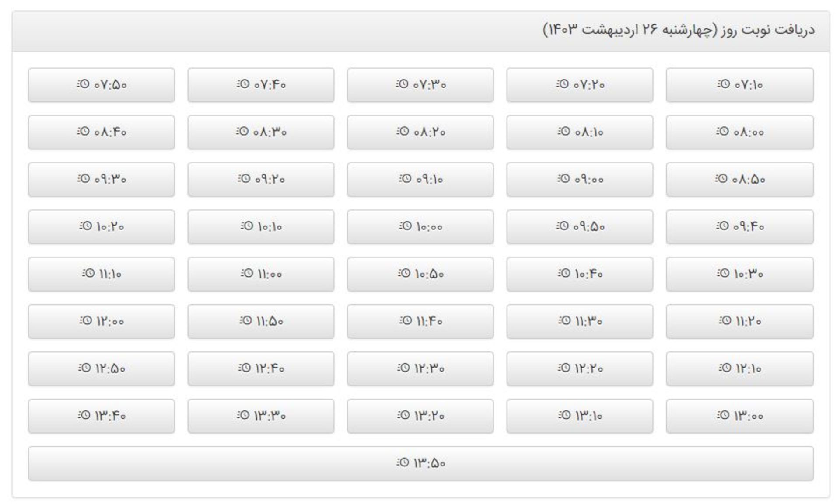The width and height of the screenshot is (840, 504).
Task: Click the clock icon next to 13:20
Action: (x=403, y=415)
